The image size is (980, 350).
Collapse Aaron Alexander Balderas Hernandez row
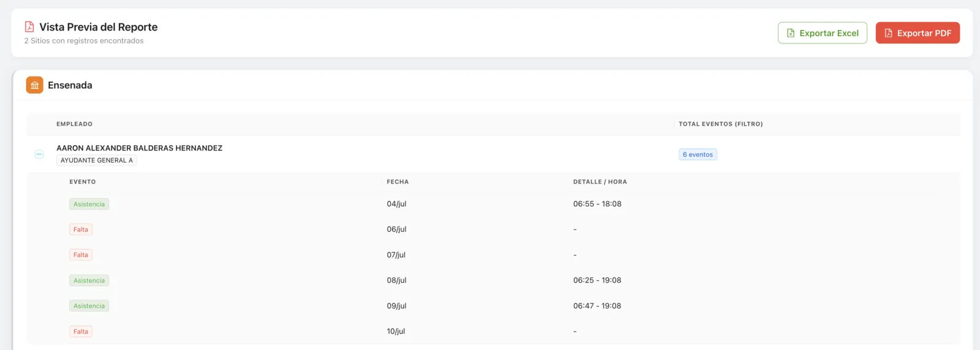pos(39,154)
